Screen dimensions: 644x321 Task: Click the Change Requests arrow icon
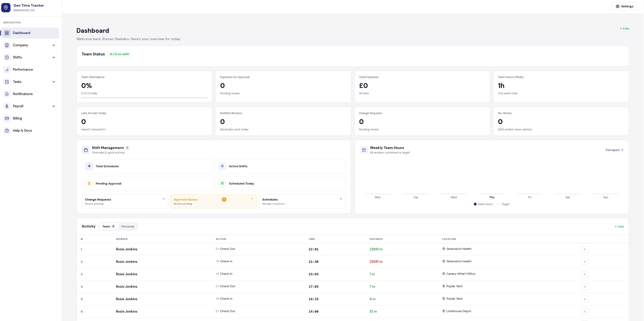click(x=163, y=199)
